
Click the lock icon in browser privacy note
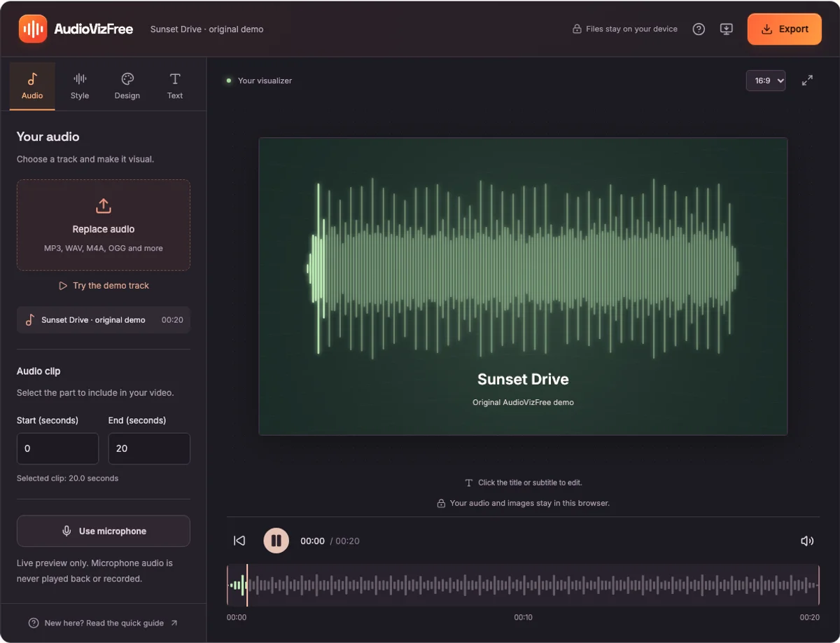[441, 503]
